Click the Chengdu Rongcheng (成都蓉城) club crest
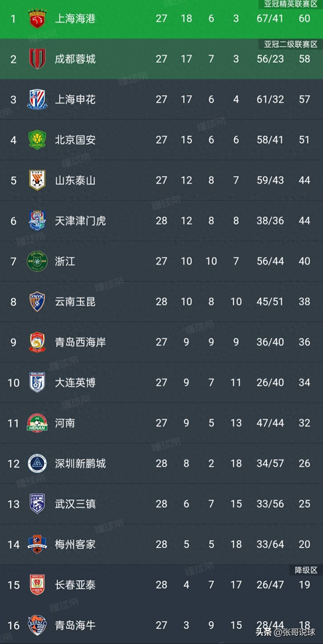 pos(37,59)
